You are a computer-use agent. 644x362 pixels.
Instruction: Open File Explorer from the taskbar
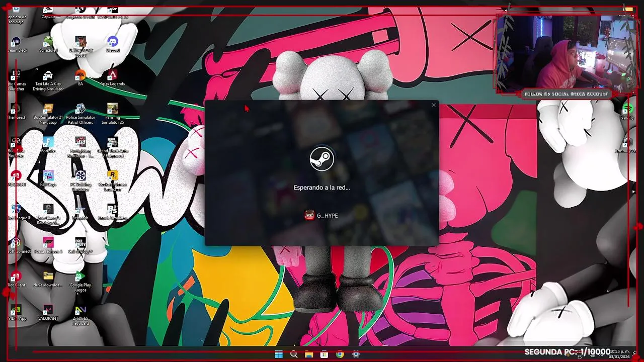pyautogui.click(x=309, y=354)
